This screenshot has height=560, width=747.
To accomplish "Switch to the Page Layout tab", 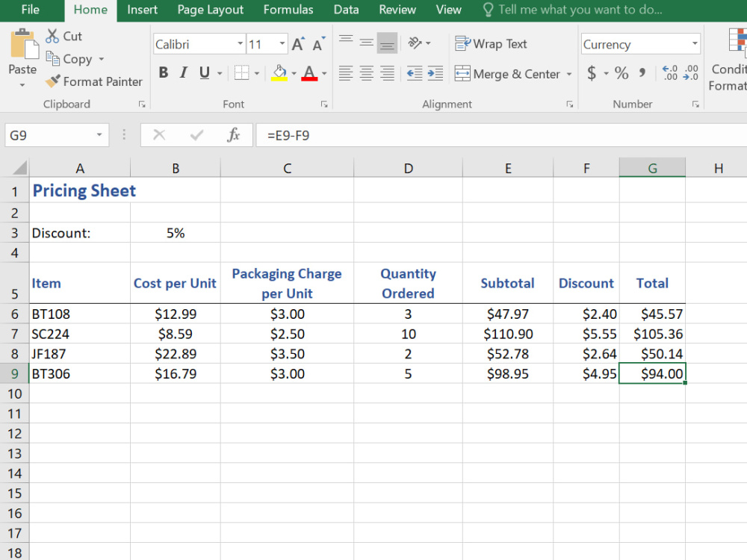I will 210,10.
